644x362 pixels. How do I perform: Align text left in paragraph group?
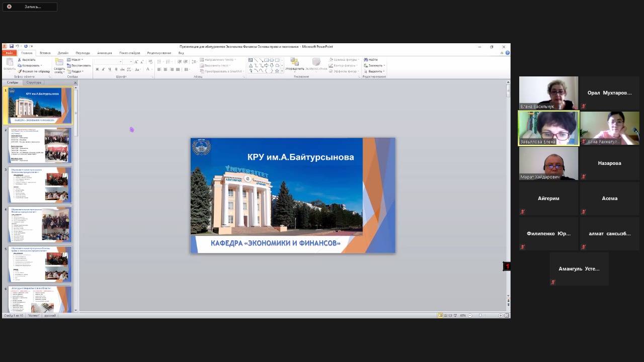(x=159, y=69)
